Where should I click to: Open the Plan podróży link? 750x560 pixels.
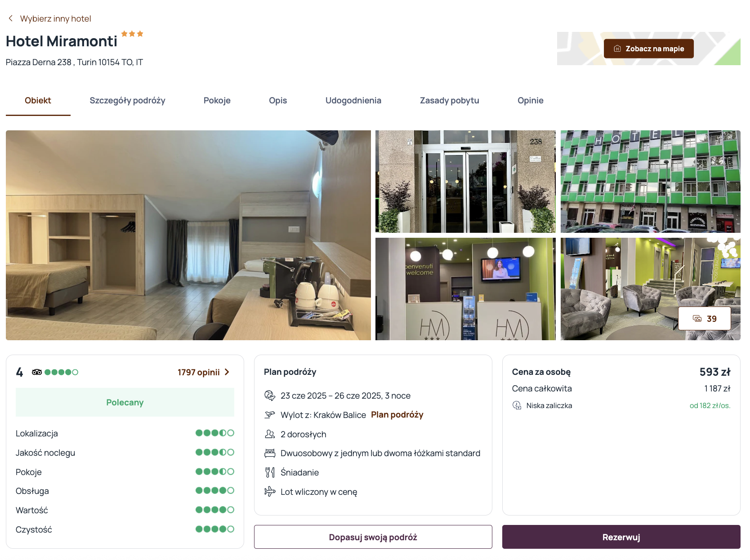[397, 415]
